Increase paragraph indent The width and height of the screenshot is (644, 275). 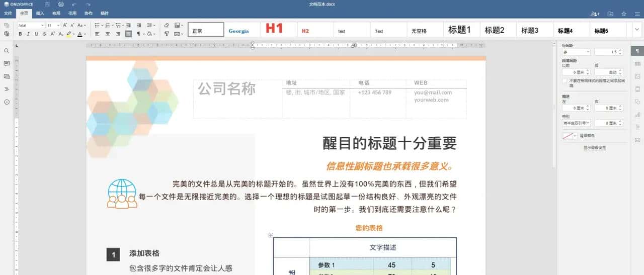[138, 25]
